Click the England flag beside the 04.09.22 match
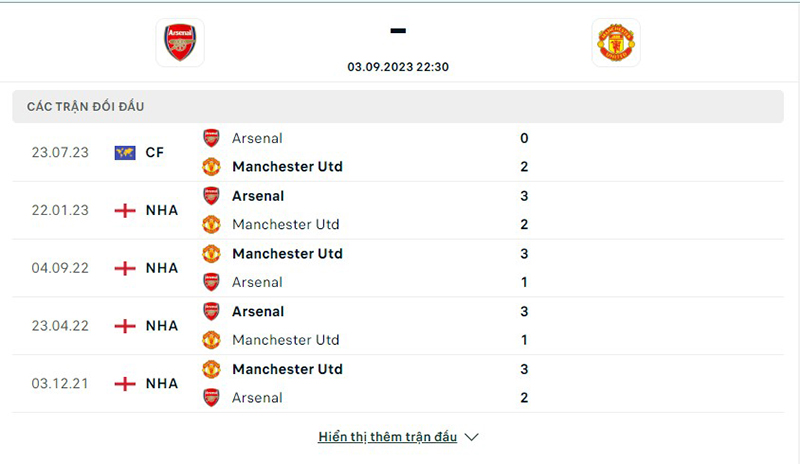Image resolution: width=800 pixels, height=464 pixels. [x=125, y=268]
